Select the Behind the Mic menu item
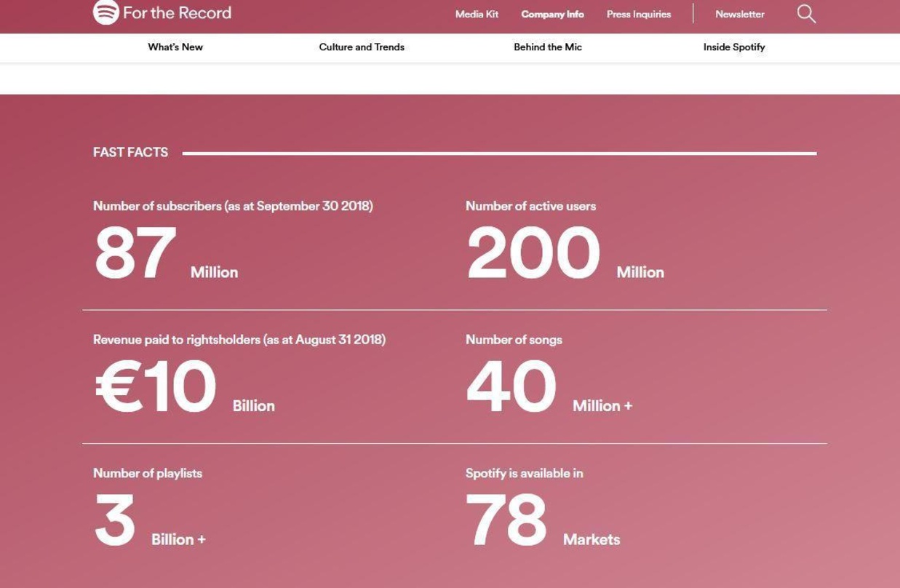This screenshot has height=588, width=900. click(548, 47)
